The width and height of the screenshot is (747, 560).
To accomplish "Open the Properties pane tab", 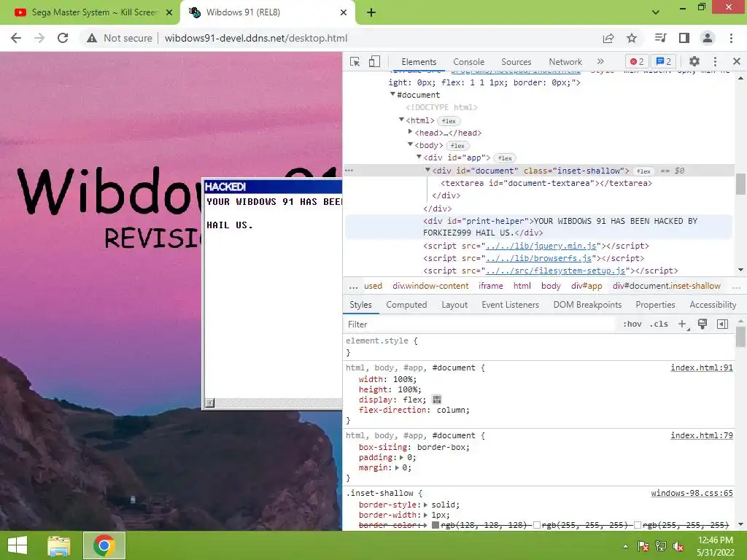I will [x=655, y=305].
